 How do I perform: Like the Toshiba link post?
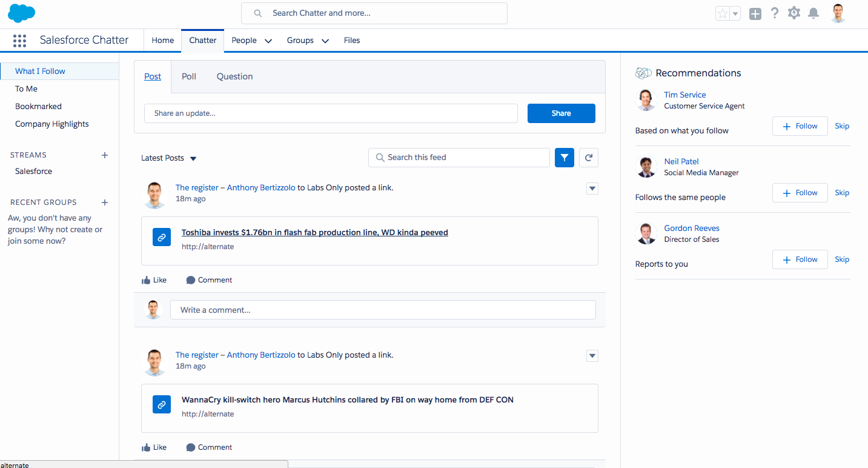(x=154, y=280)
